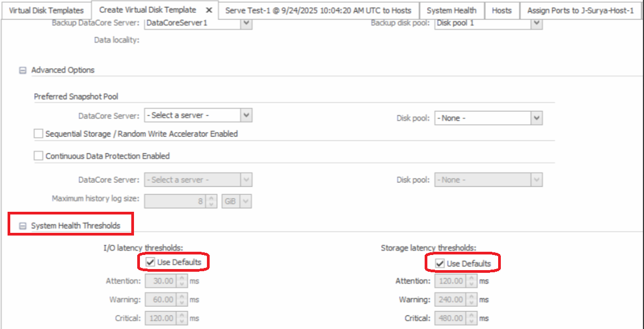Click the I/O latency Warning stepper arrows
This screenshot has width=644, height=329.
(x=182, y=299)
